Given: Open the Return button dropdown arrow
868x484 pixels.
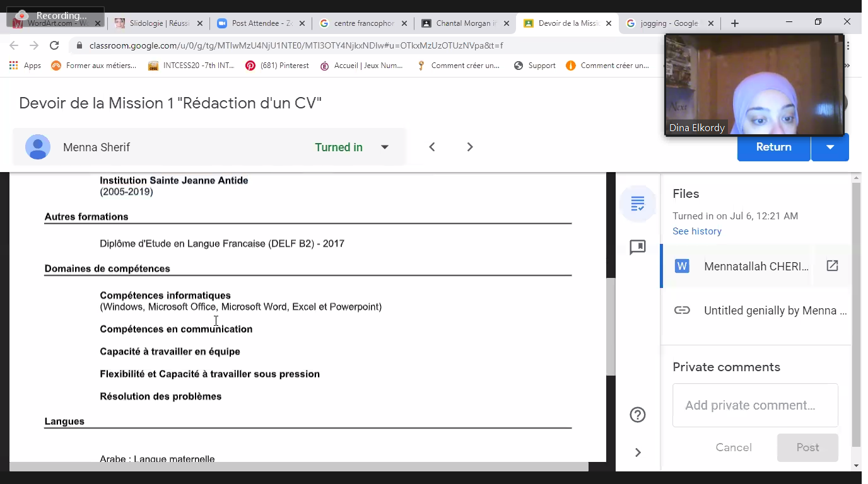Looking at the screenshot, I should pyautogui.click(x=830, y=147).
